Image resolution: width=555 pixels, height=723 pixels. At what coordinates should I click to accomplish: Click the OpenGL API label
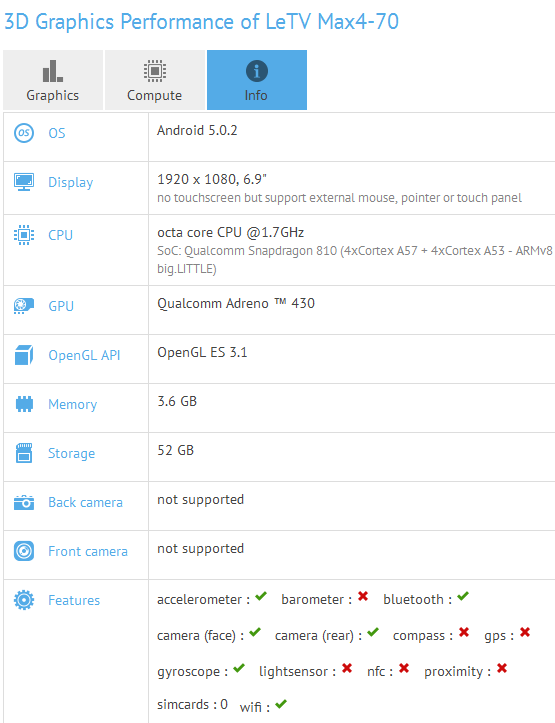pyautogui.click(x=84, y=355)
